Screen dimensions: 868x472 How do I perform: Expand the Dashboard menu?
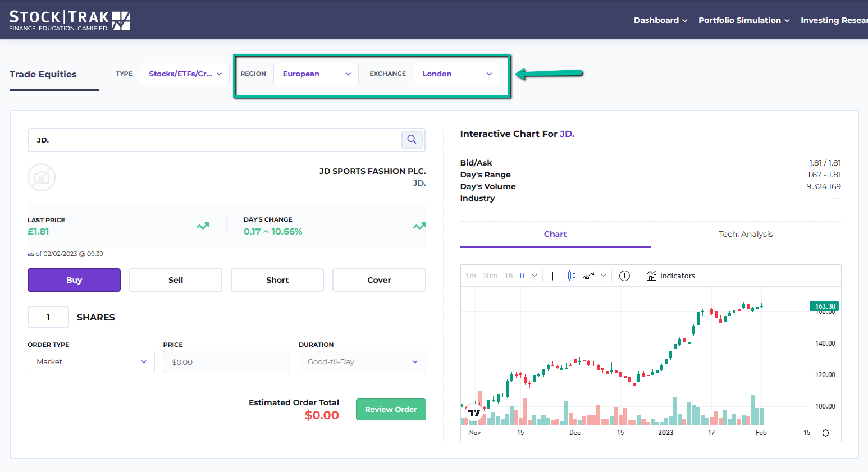(660, 20)
